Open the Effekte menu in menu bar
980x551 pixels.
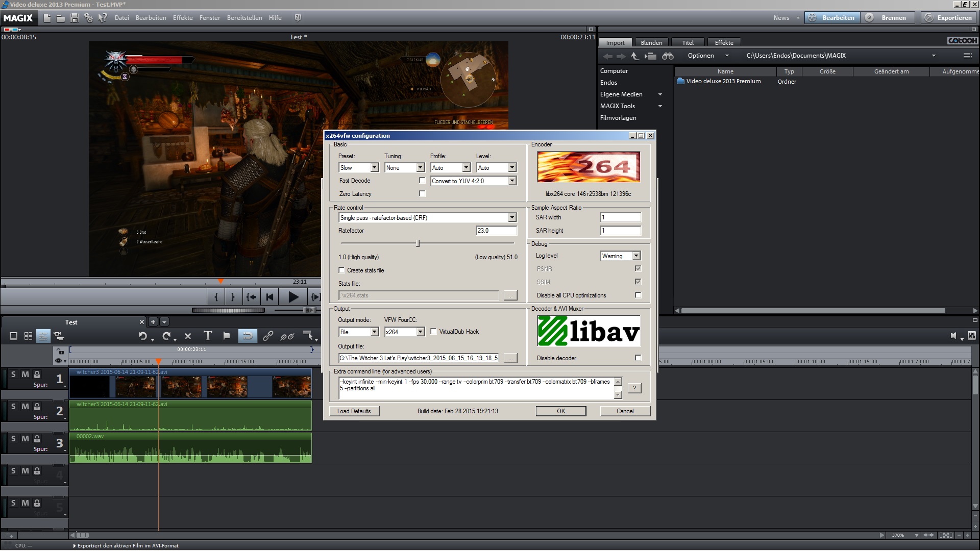click(x=183, y=18)
